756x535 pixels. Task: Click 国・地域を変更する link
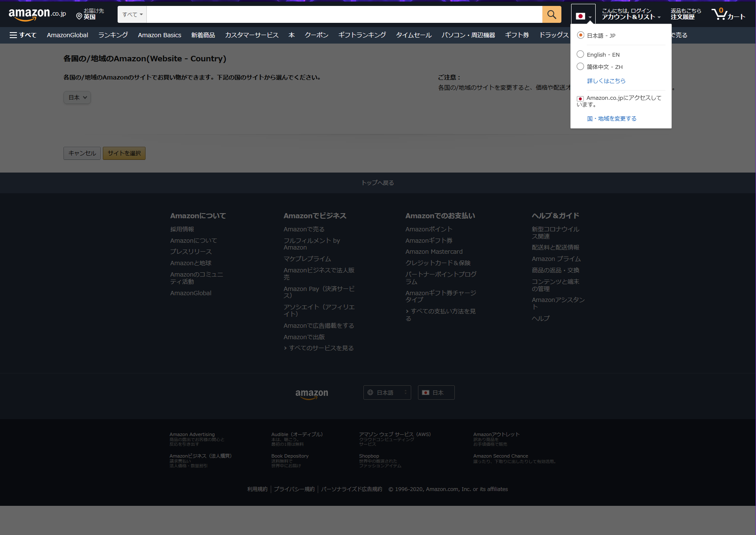[x=612, y=118]
